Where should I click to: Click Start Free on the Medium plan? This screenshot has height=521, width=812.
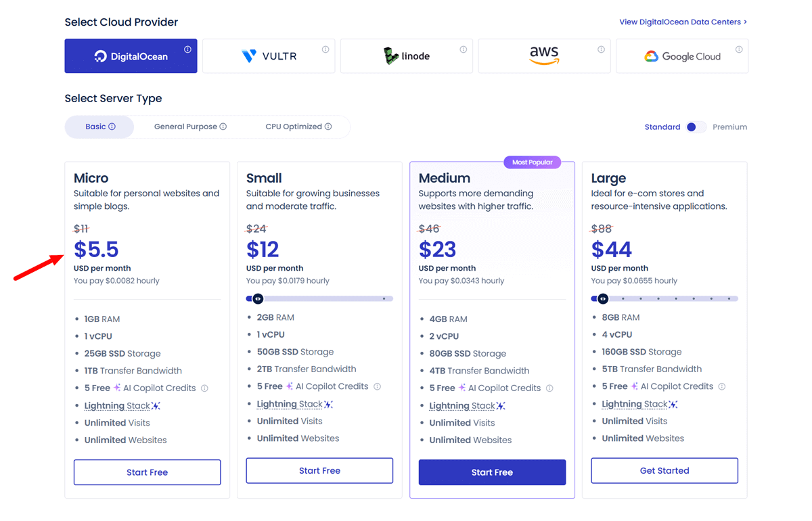point(492,472)
